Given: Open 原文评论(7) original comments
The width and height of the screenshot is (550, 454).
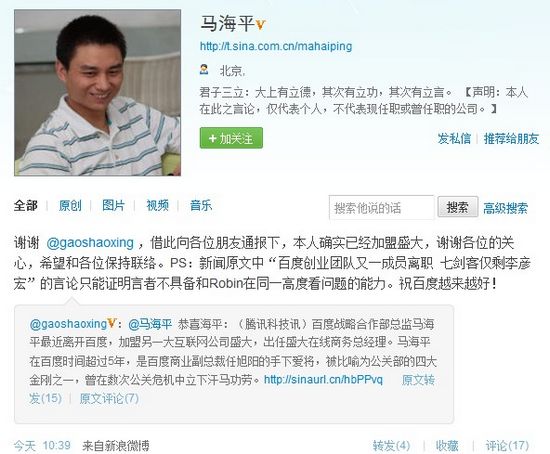Looking at the screenshot, I should [x=109, y=399].
